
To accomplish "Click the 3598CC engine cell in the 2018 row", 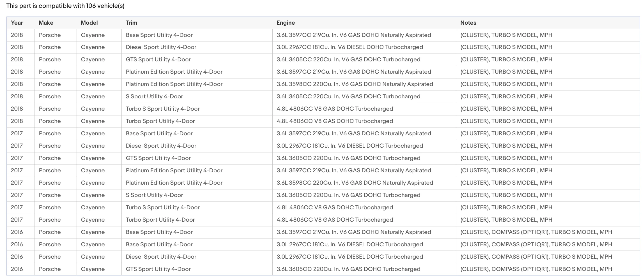I will tap(364, 84).
